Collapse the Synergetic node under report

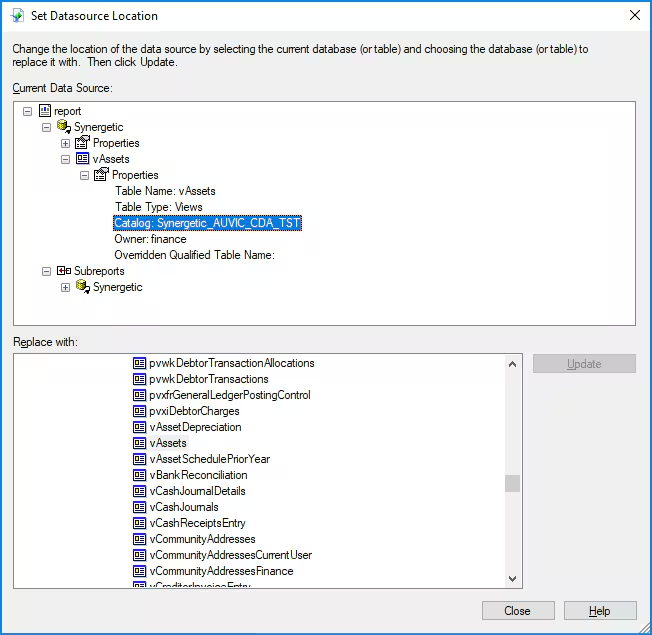tap(47, 127)
